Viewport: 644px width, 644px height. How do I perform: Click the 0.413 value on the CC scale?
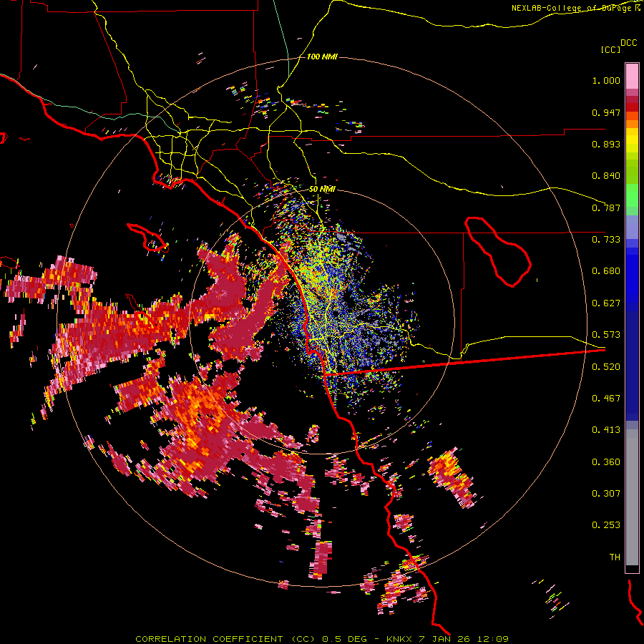pyautogui.click(x=606, y=430)
